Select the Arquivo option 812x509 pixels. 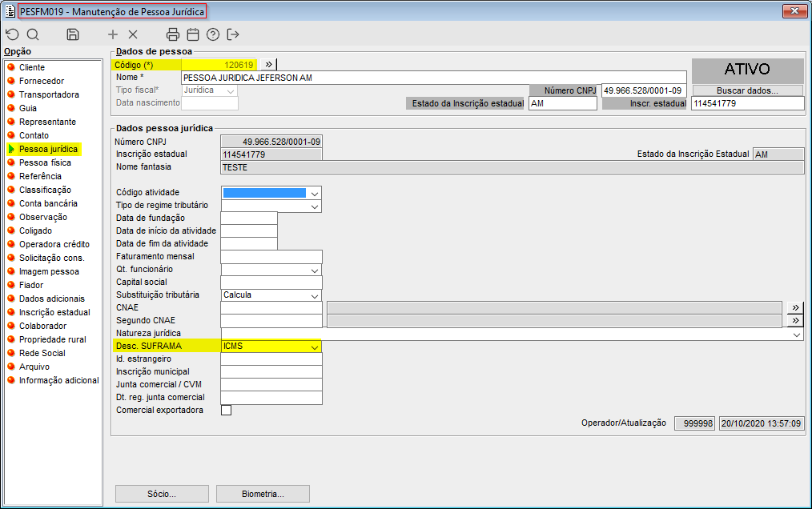[34, 367]
